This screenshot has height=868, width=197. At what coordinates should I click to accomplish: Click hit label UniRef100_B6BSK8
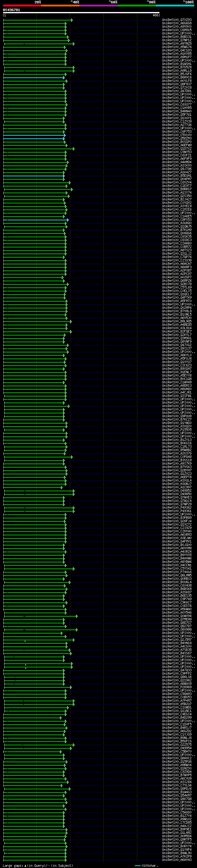pos(177,589)
